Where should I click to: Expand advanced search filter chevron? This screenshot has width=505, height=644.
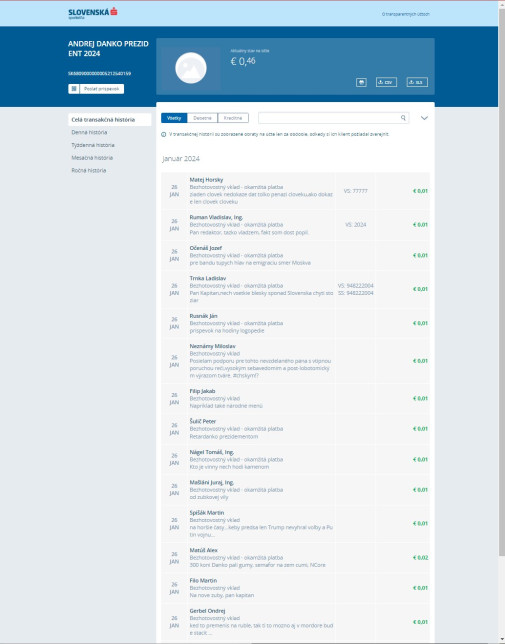[x=425, y=118]
